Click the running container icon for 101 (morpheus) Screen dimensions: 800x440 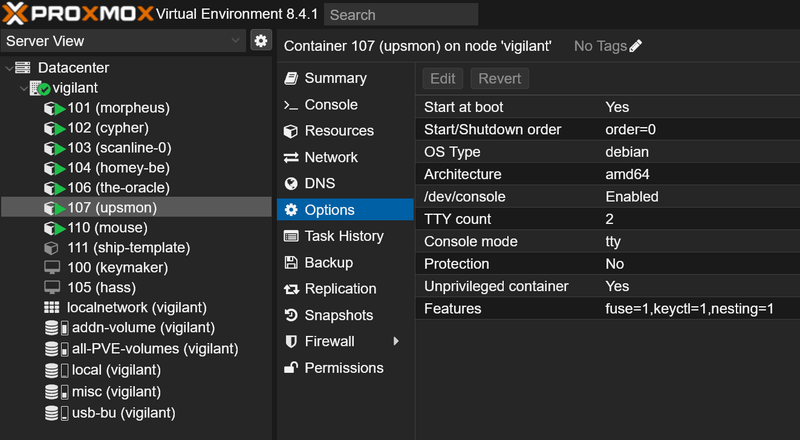[53, 108]
